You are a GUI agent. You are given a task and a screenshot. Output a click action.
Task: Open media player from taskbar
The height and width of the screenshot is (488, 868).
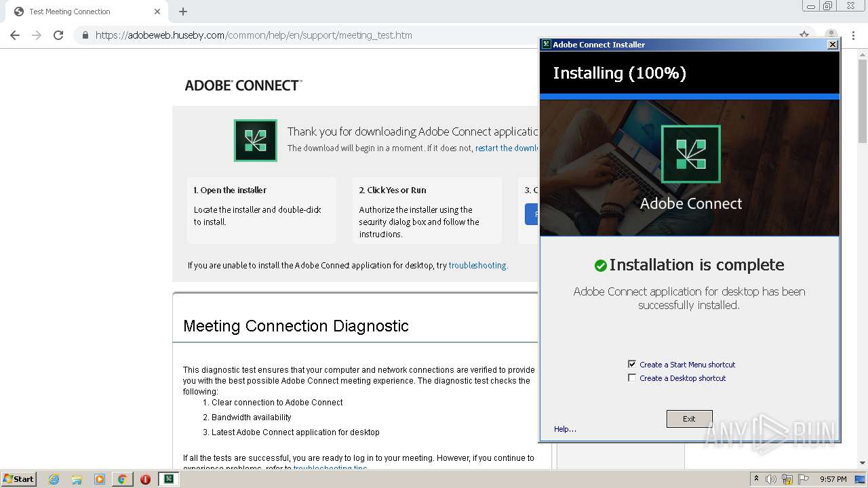(100, 479)
